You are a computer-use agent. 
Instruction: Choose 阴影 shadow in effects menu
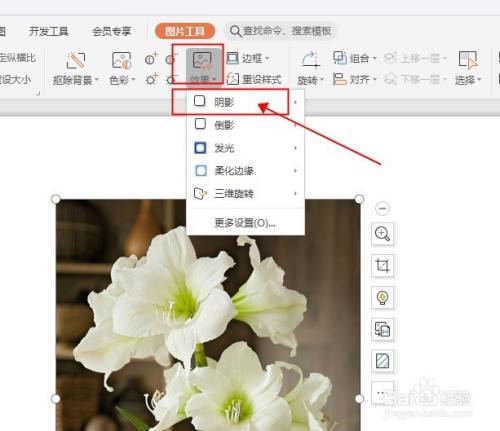[245, 102]
